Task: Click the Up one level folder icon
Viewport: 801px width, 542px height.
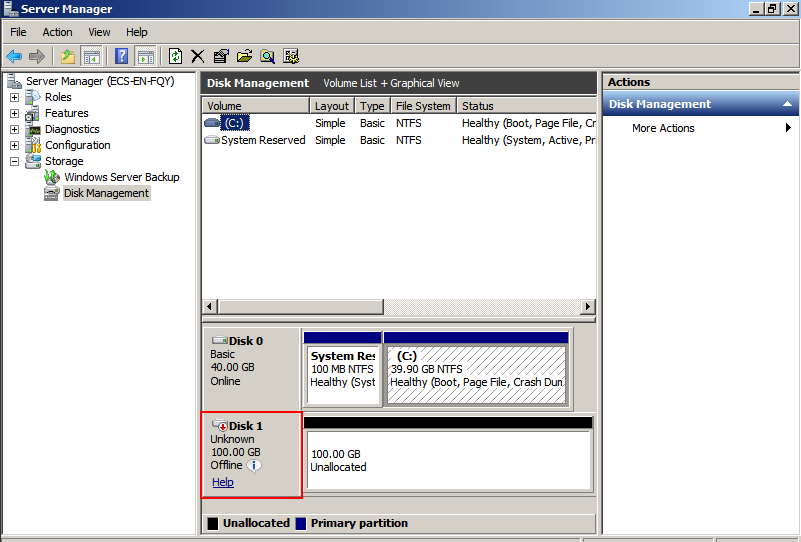Action: pyautogui.click(x=67, y=56)
